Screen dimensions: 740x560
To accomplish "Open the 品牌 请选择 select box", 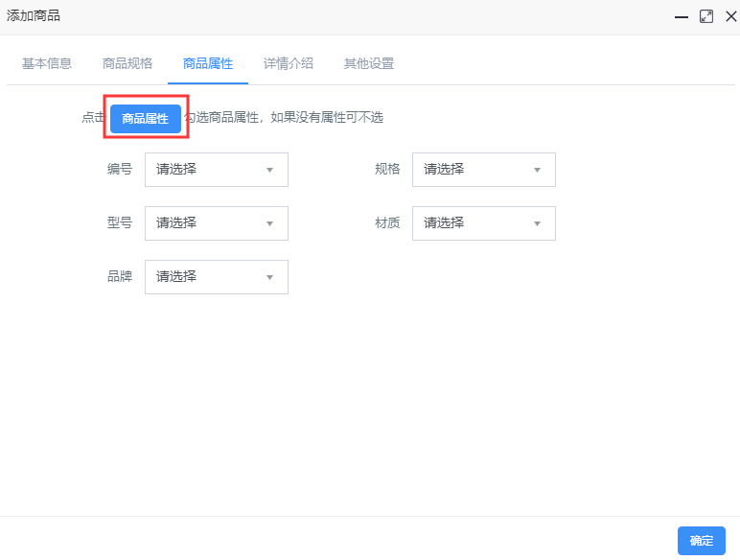I will [x=217, y=277].
